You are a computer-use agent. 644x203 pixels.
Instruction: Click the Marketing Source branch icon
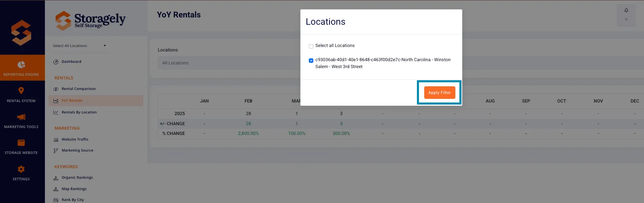(x=56, y=150)
